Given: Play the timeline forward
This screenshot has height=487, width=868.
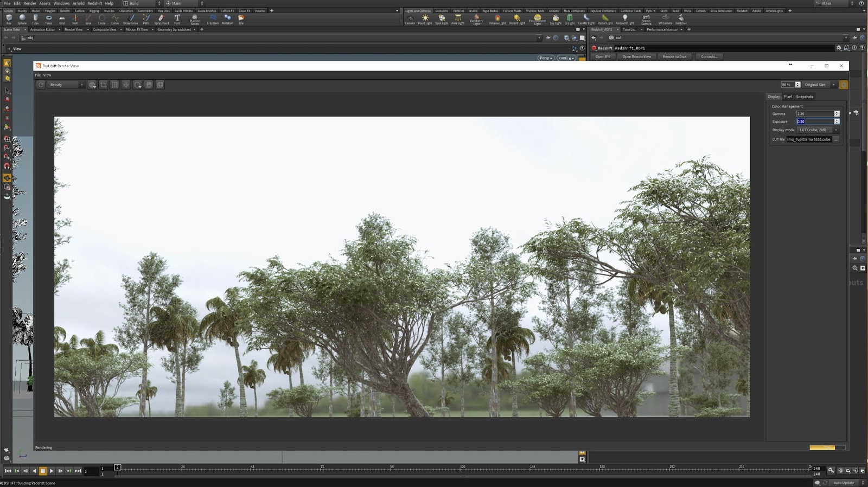Looking at the screenshot, I should [x=52, y=471].
